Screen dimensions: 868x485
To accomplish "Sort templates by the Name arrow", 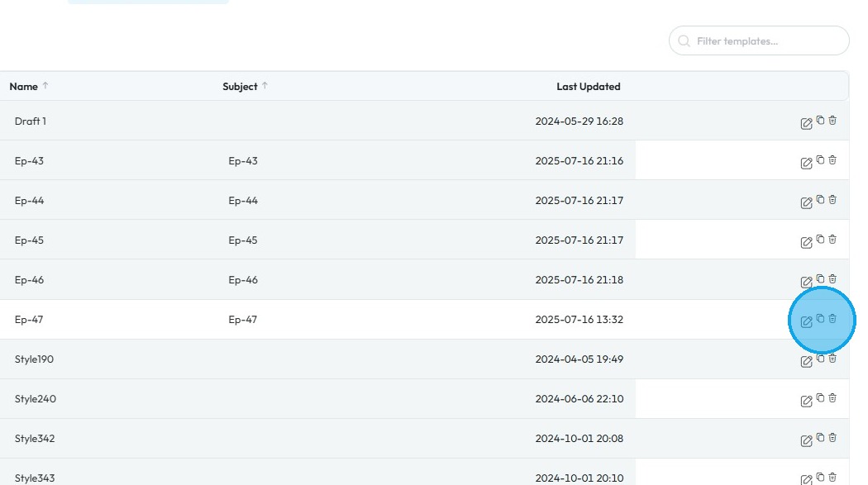I will [x=45, y=86].
